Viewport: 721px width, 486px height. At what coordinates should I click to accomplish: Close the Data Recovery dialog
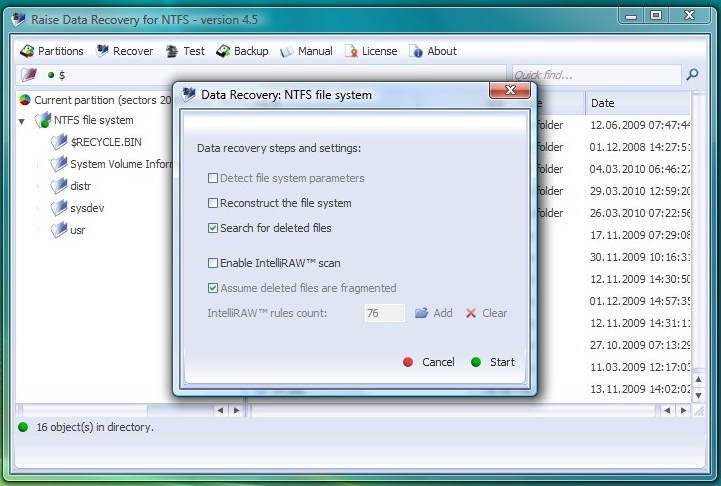coord(510,90)
